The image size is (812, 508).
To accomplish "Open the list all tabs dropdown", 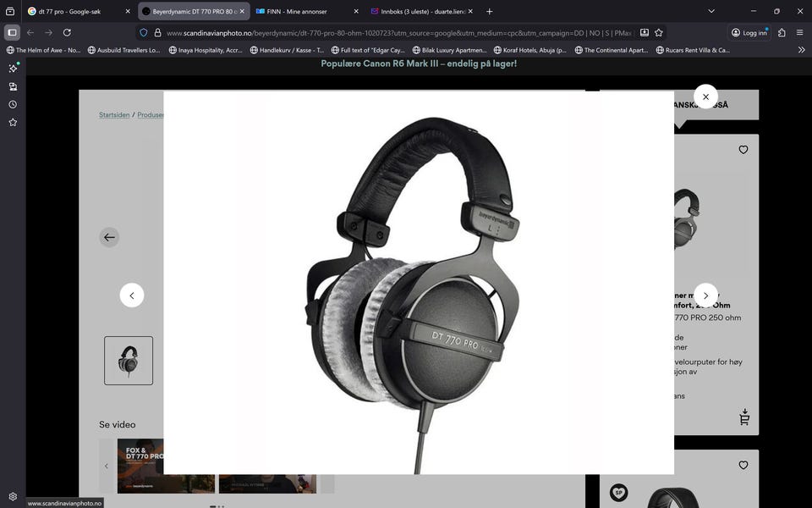I will [x=711, y=11].
